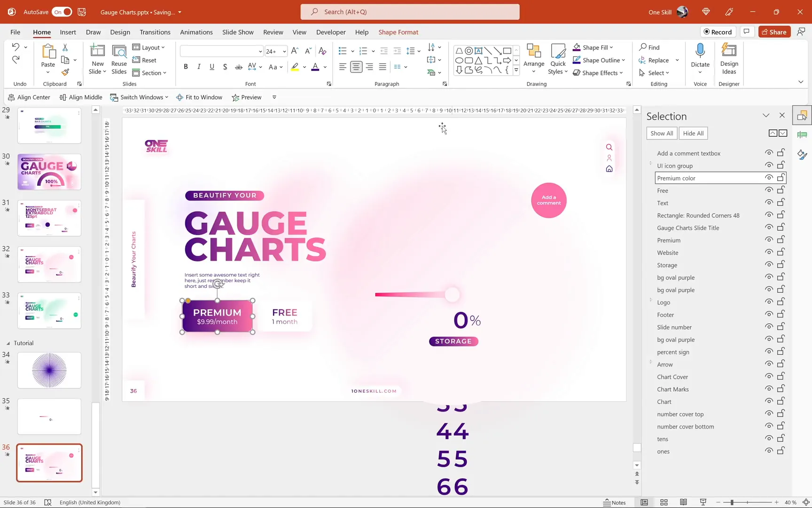Open the font size dropdown

pyautogui.click(x=284, y=51)
